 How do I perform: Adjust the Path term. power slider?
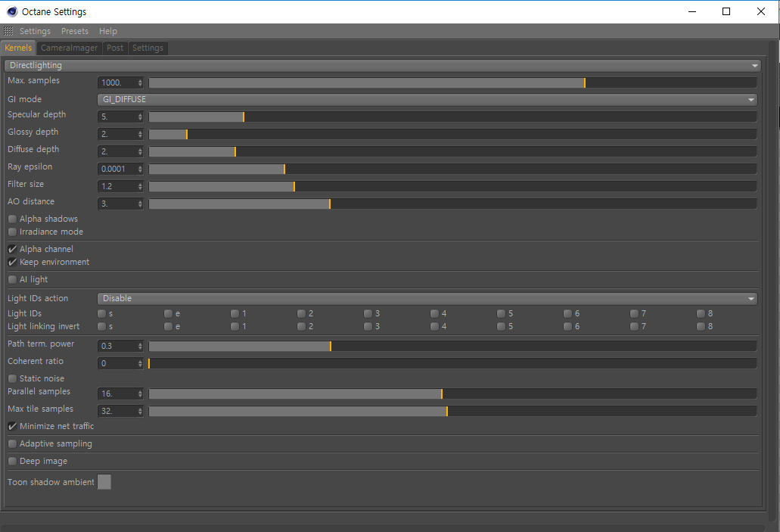click(452, 347)
